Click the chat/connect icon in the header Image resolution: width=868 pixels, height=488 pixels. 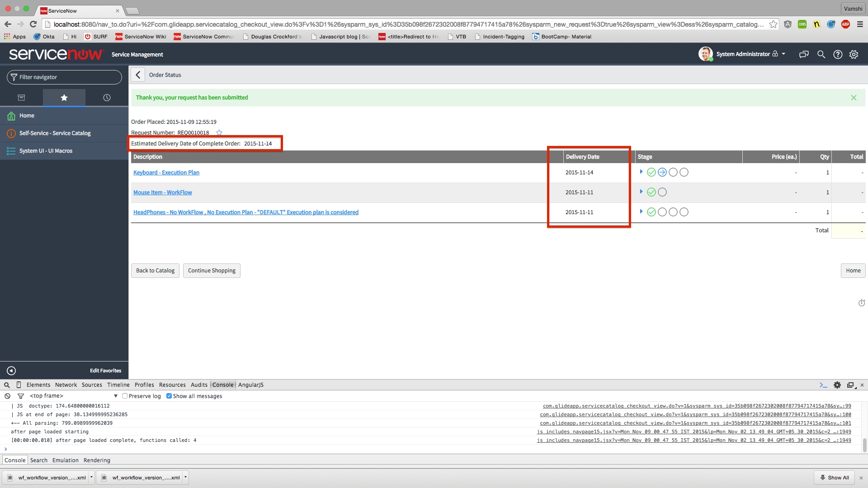pyautogui.click(x=804, y=54)
